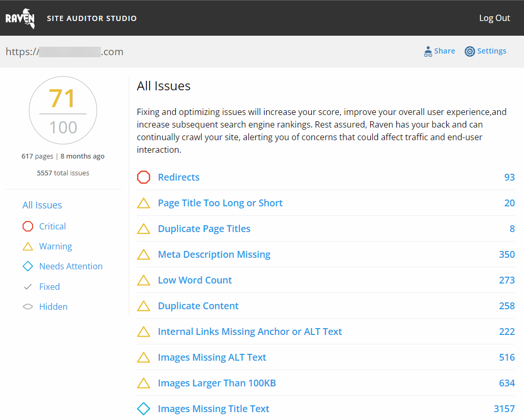Open Settings via the gear icon

pos(469,51)
